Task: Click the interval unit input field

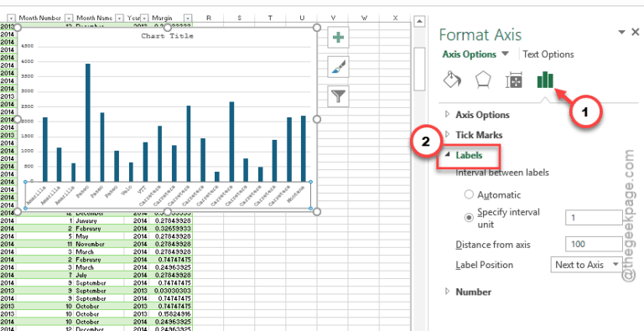Action: click(x=594, y=218)
